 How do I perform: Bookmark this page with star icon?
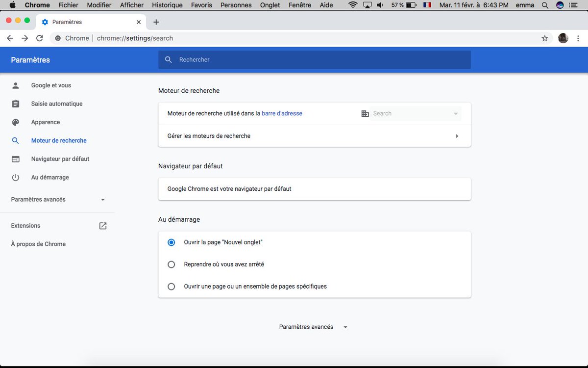click(544, 38)
